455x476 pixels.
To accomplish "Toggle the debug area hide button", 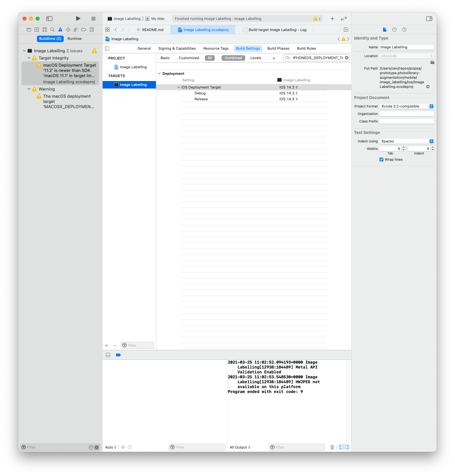I will coord(108,355).
